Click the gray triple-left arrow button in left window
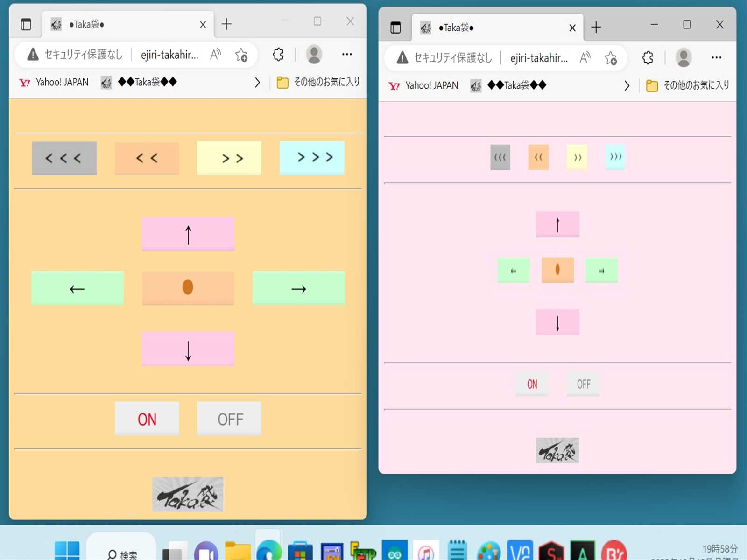The width and height of the screenshot is (747, 560). 64,158
